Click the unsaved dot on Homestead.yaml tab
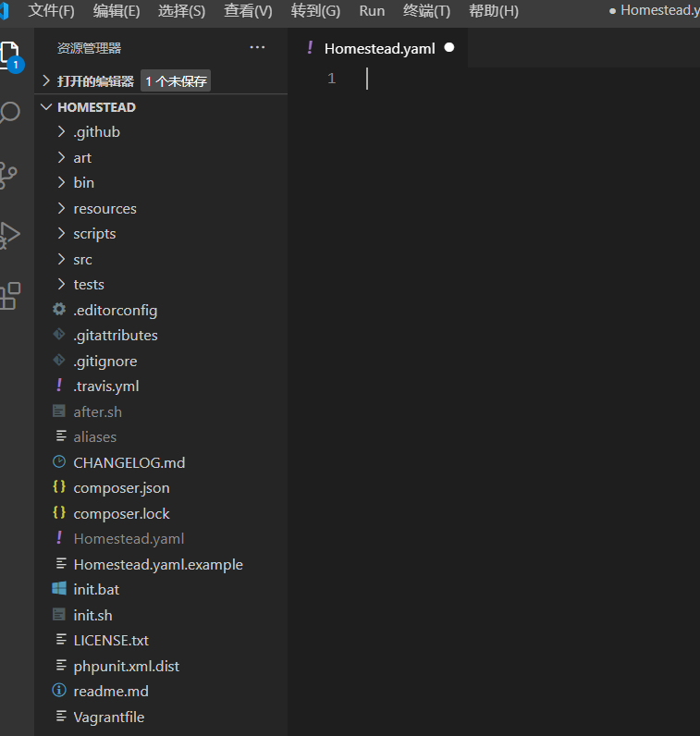 click(449, 47)
